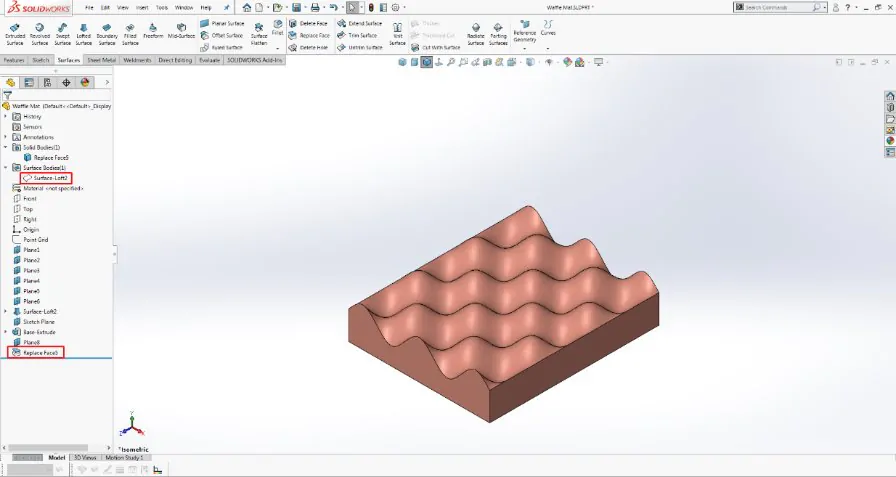The height and width of the screenshot is (477, 896).
Task: Collapse the Solid Bodies(1) folder
Action: 6,147
